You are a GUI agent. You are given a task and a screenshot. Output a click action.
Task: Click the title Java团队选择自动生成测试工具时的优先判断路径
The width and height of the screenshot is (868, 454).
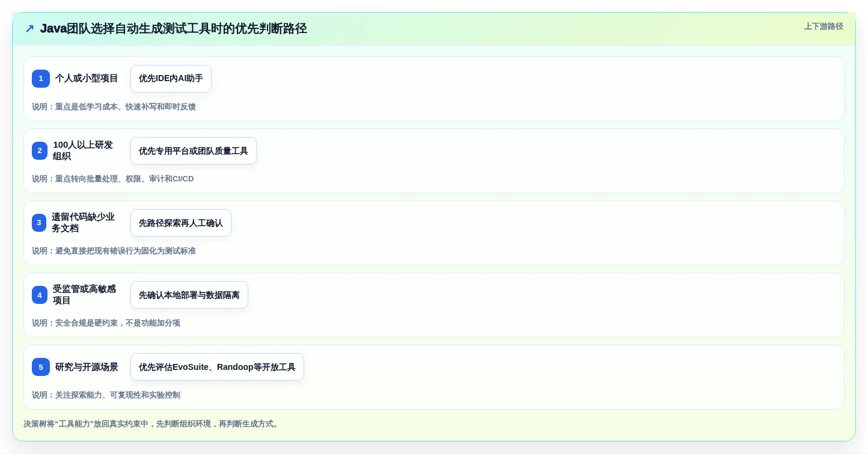click(x=174, y=29)
